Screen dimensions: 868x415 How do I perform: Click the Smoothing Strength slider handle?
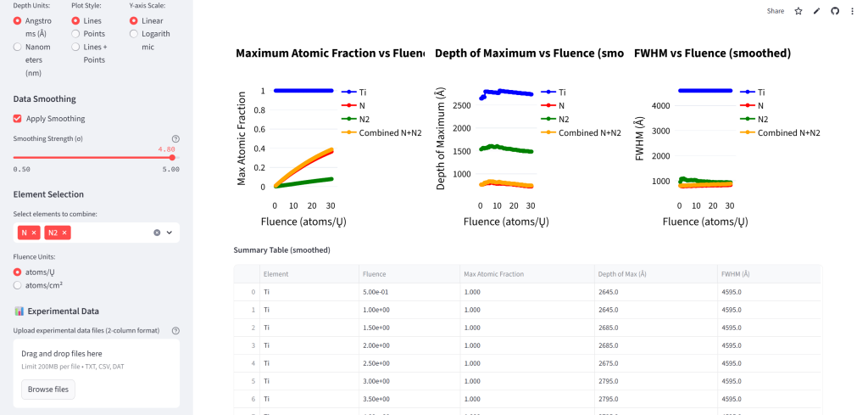[172, 157]
